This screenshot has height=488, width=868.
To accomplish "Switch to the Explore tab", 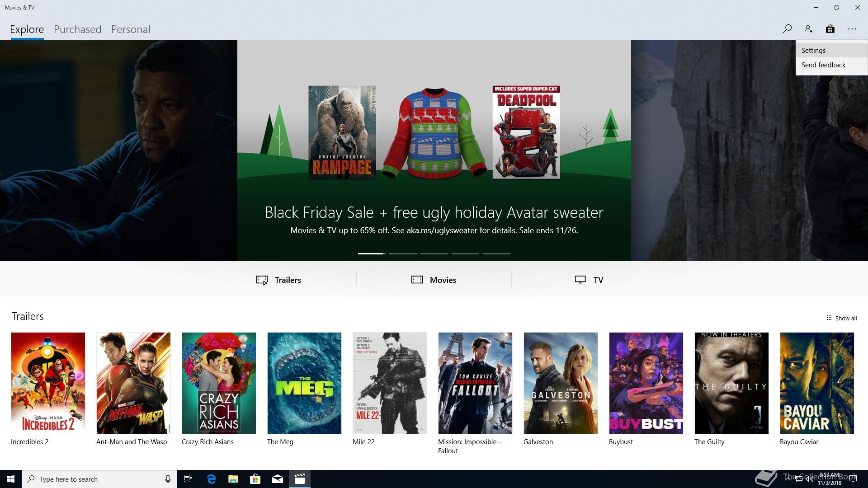I will (x=27, y=29).
